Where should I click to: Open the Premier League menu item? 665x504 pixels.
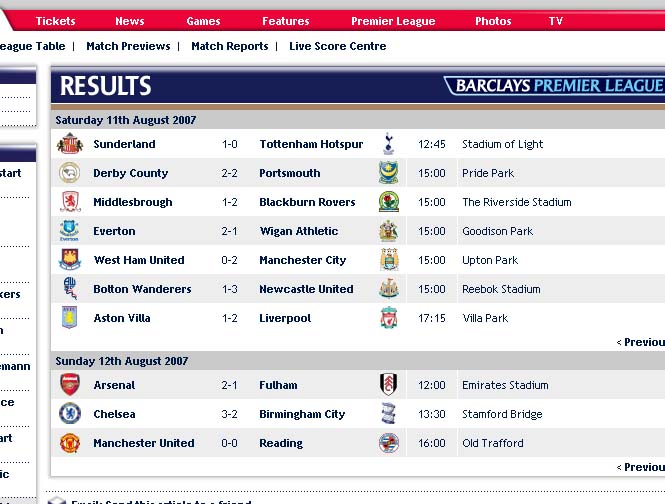coord(393,21)
